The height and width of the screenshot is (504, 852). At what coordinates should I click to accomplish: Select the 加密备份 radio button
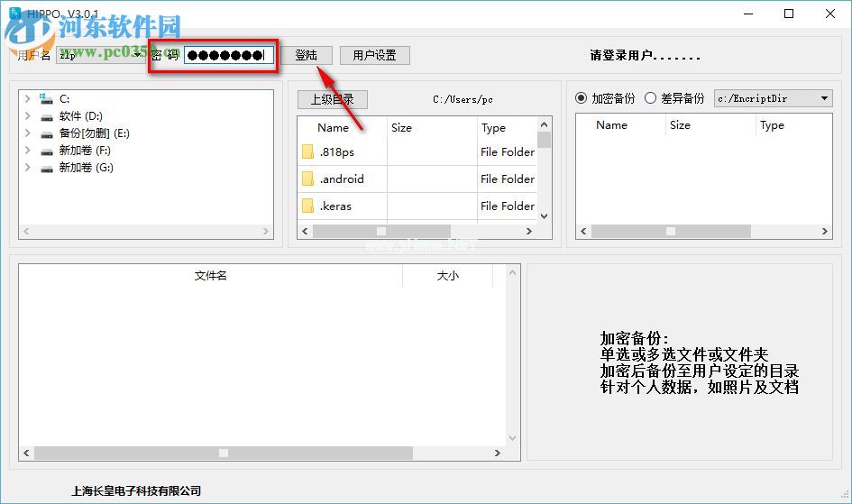581,98
